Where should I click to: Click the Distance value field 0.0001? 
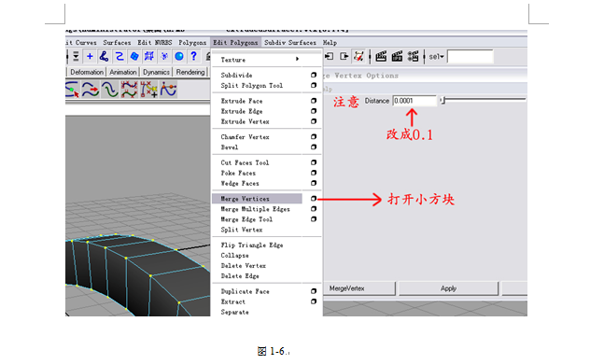click(x=414, y=101)
